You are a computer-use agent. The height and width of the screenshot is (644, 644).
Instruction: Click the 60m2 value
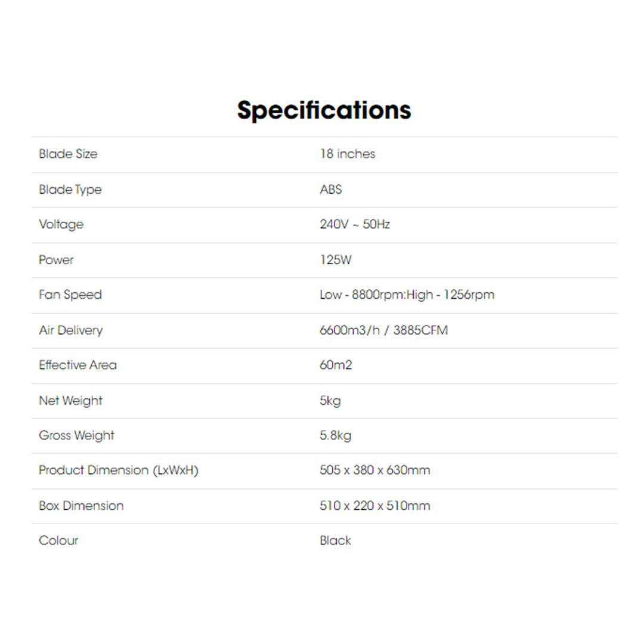tap(336, 365)
